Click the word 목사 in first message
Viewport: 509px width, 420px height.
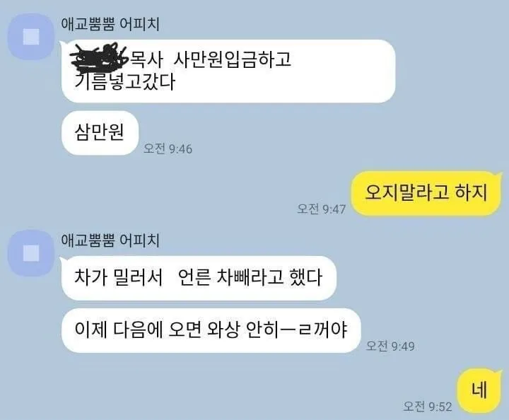point(146,60)
